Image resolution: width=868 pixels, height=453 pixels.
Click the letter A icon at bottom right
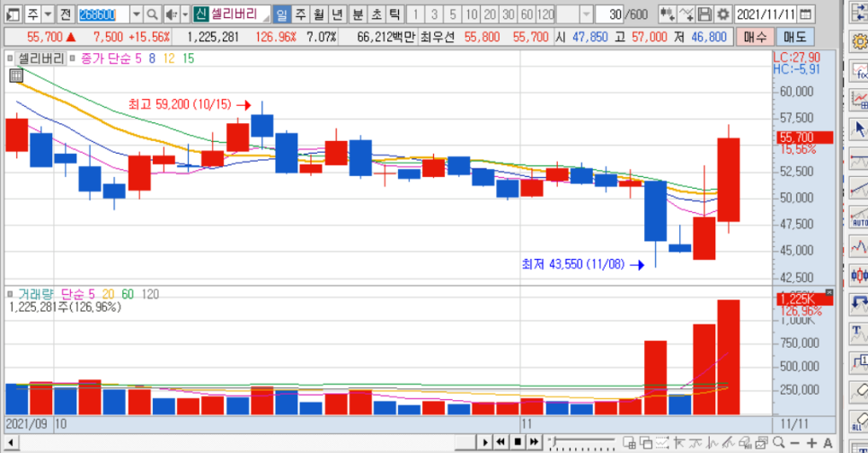tap(828, 443)
